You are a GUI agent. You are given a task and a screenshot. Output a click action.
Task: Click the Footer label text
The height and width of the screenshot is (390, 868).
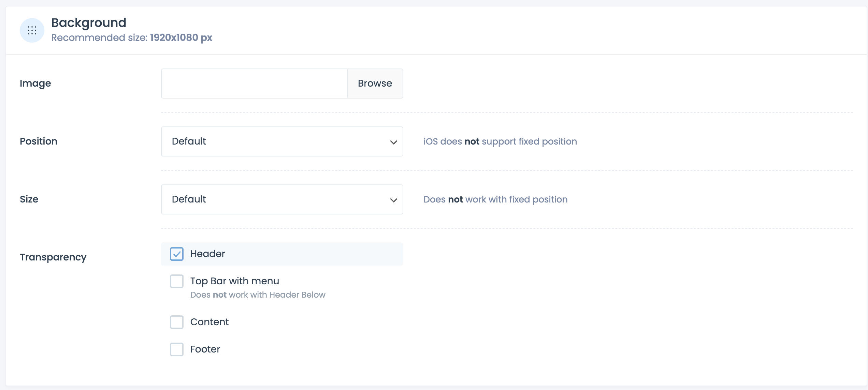tap(205, 349)
